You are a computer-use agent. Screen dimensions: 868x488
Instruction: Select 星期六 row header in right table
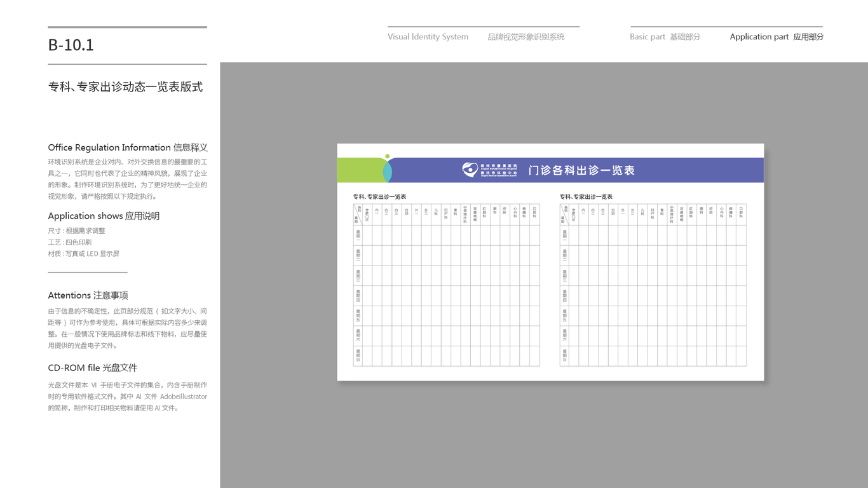[565, 335]
